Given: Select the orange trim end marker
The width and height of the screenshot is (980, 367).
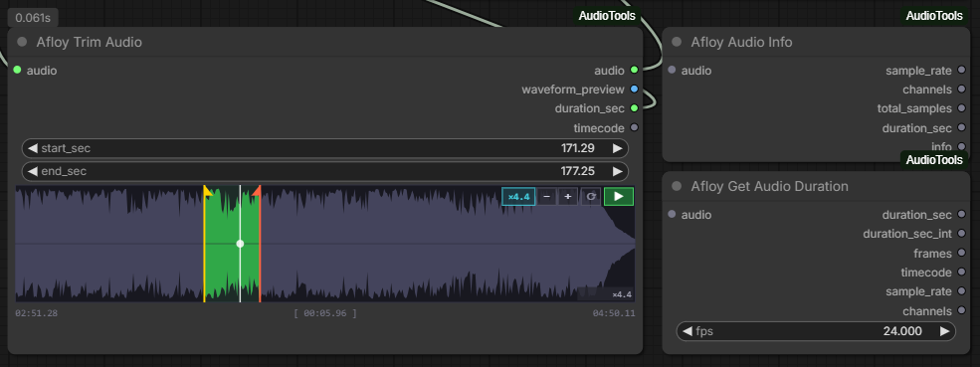Looking at the screenshot, I should coord(257,191).
